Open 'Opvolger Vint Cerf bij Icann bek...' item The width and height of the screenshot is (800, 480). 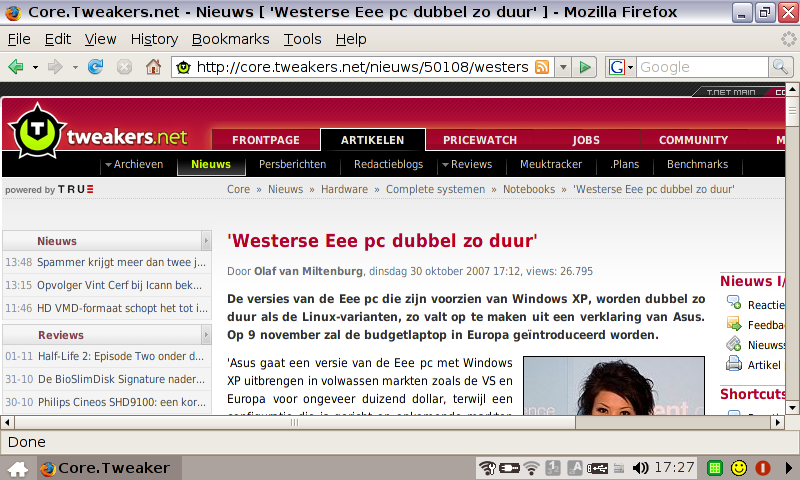pos(119,285)
